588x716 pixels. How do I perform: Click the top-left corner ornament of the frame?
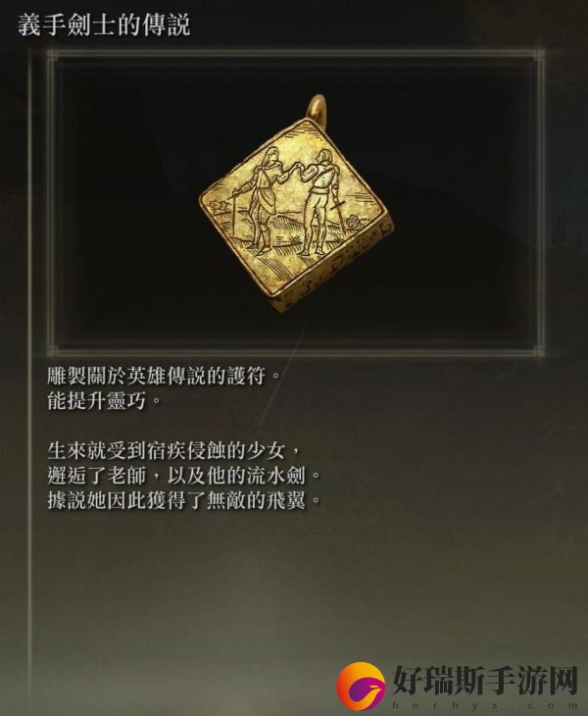53,57
